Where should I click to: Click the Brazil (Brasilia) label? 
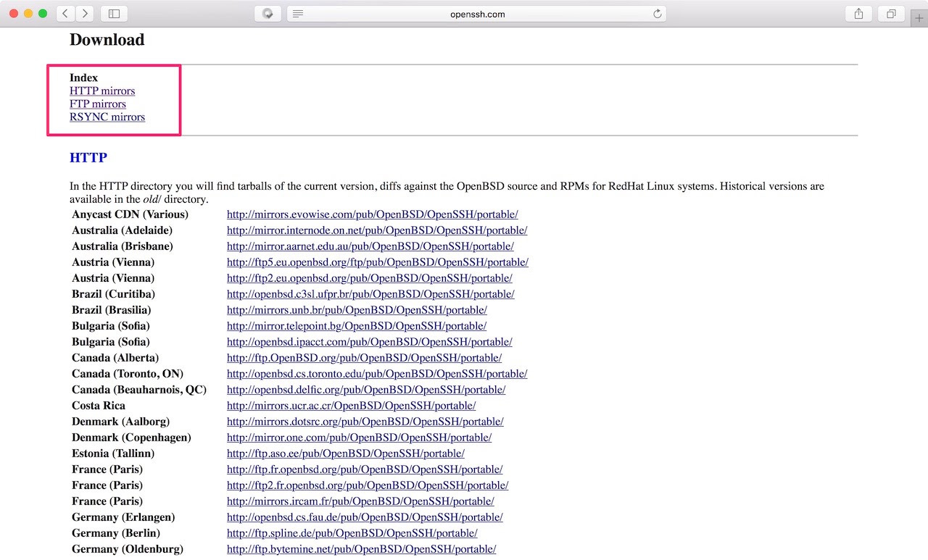click(x=112, y=310)
